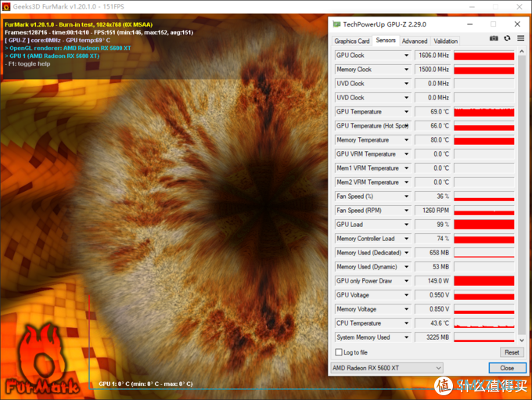Switch to the Advanced tab
Screen dimensions: 532x400
click(x=415, y=41)
